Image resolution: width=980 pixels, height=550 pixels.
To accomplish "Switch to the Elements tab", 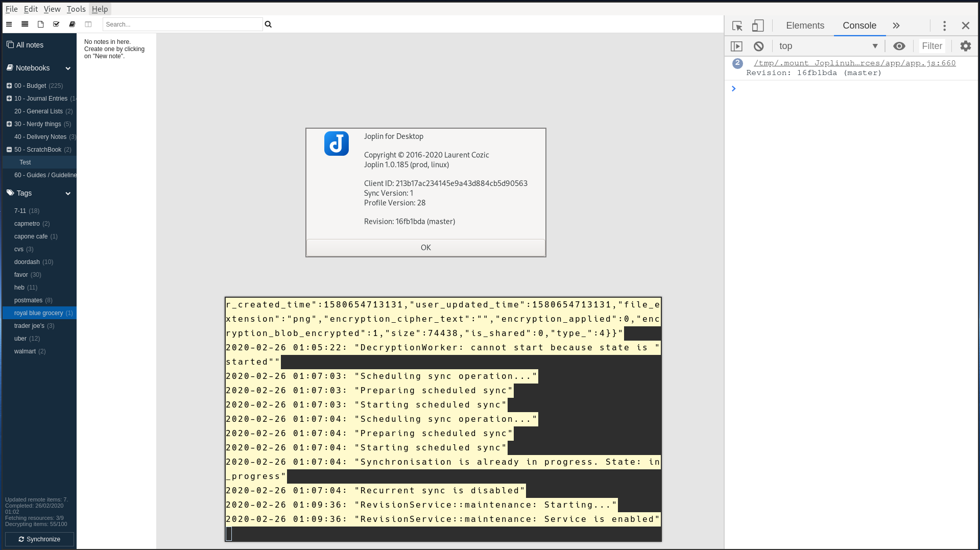I will 805,26.
